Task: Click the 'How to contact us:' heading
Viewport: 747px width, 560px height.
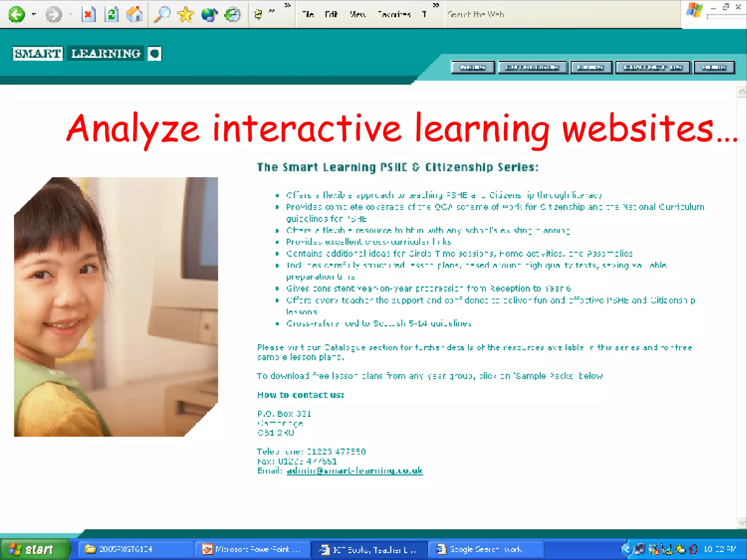Action: point(301,395)
